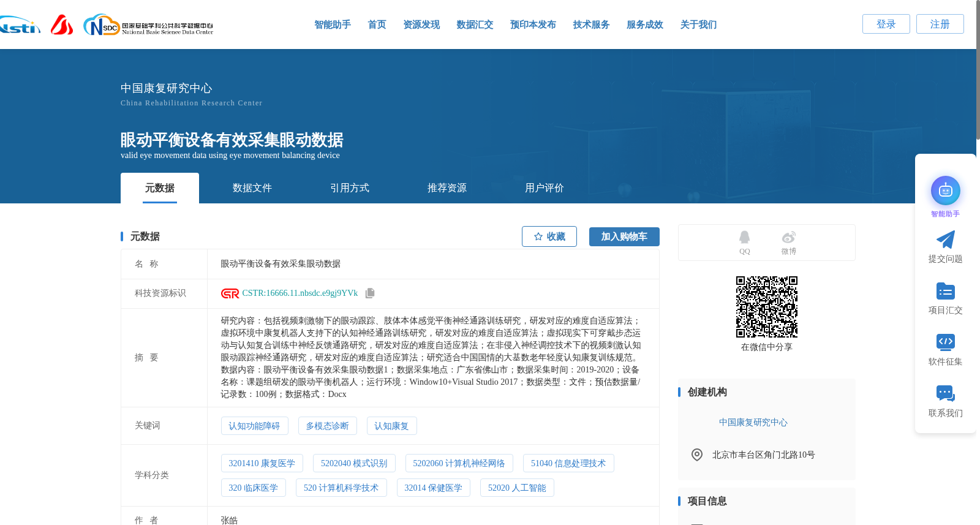Switch to the 引用方式 tab
This screenshot has height=525, width=980.
click(x=350, y=188)
